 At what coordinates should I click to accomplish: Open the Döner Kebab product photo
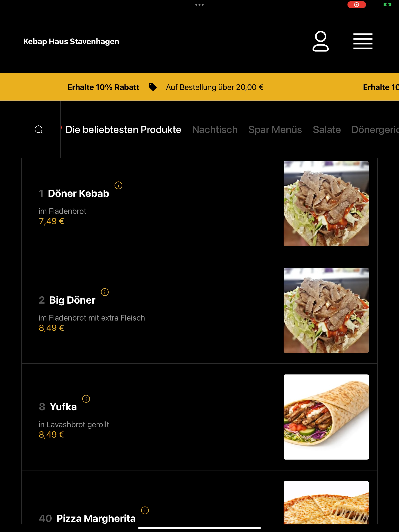pos(326,203)
